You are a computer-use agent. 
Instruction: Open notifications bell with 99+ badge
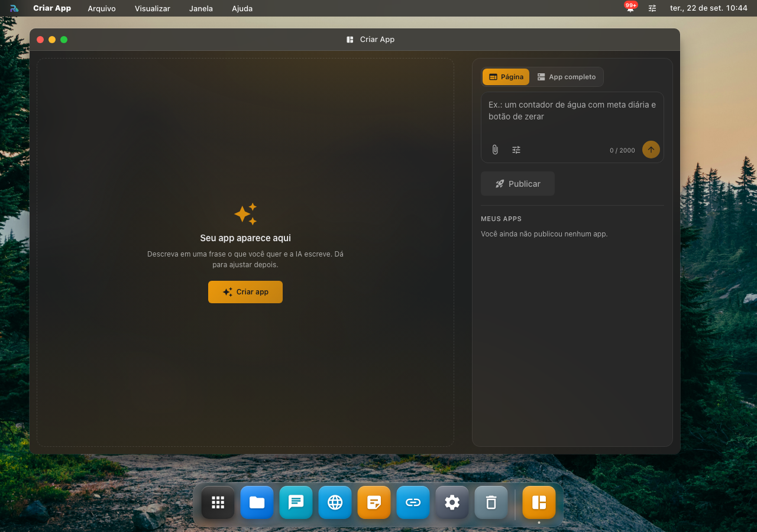(x=630, y=8)
